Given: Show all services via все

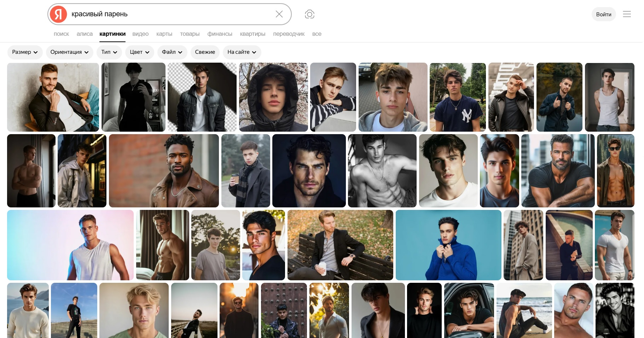Looking at the screenshot, I should [317, 34].
